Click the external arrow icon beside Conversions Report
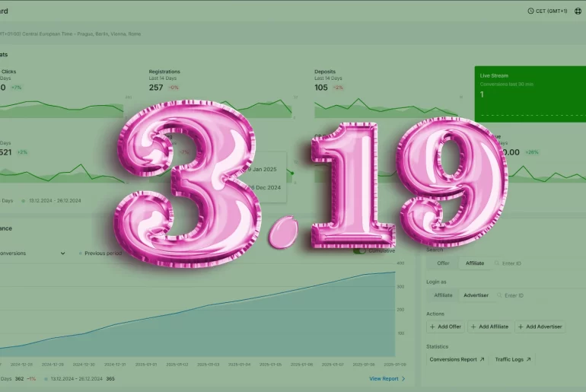 pos(482,359)
